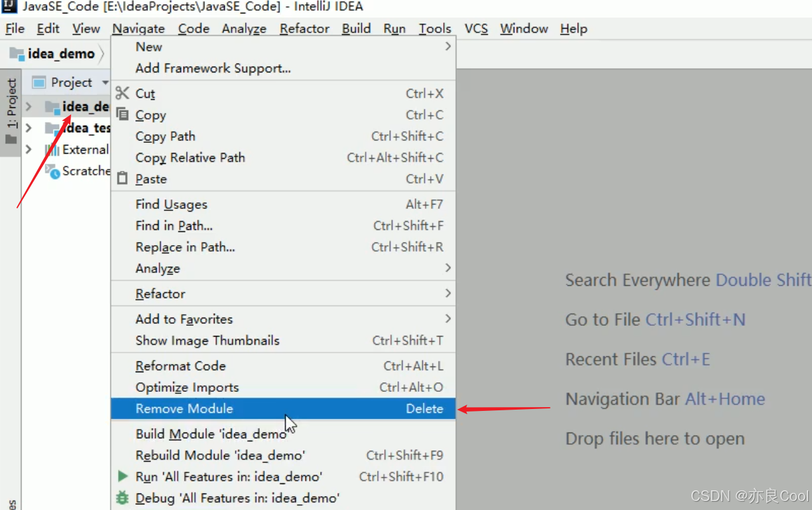Click the idea_tes module folder icon
This screenshot has height=510, width=812.
(53, 128)
